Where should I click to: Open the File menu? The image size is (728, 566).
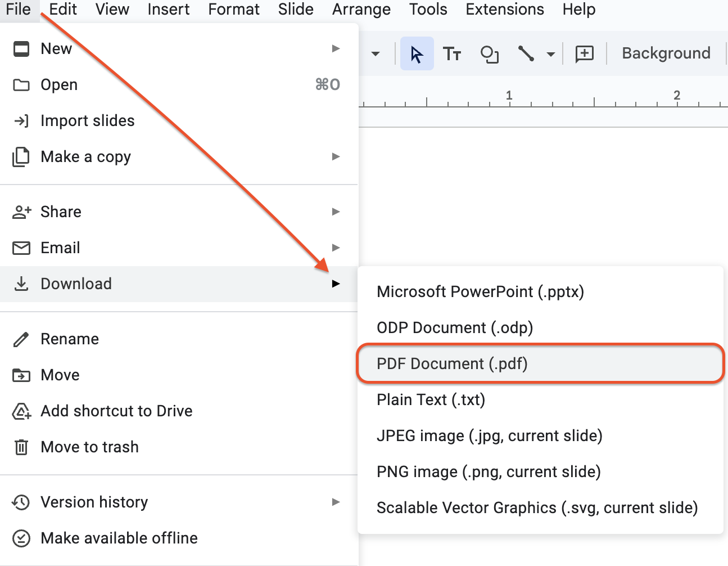(x=19, y=9)
